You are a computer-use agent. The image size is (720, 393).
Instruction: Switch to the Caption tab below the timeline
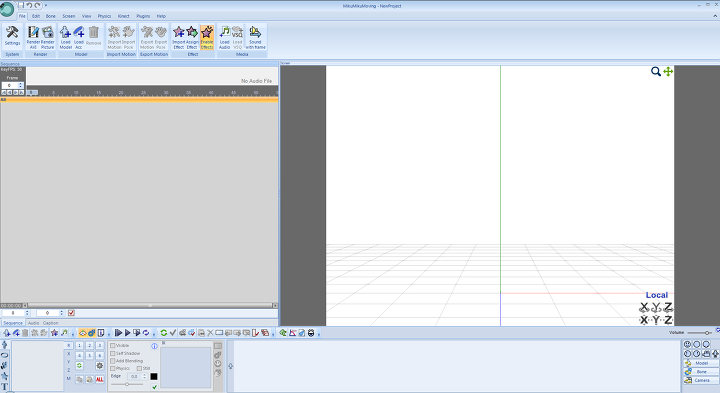[51, 323]
